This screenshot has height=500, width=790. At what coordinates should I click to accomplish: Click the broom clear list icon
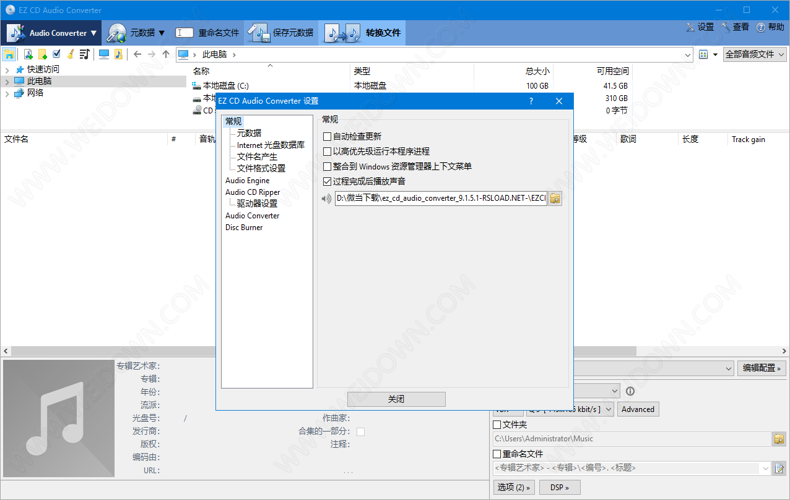click(71, 54)
